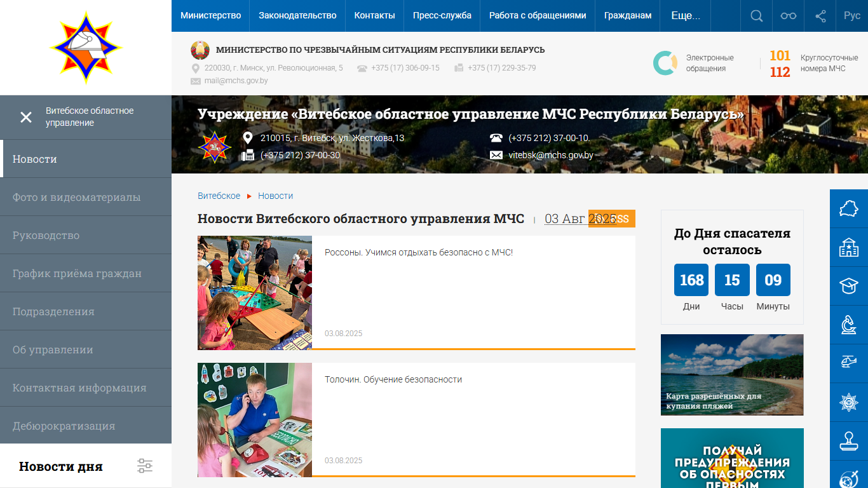Viewport: 868px width, 488px height.
Task: Open Руководство in the sidebar
Action: tap(86, 235)
